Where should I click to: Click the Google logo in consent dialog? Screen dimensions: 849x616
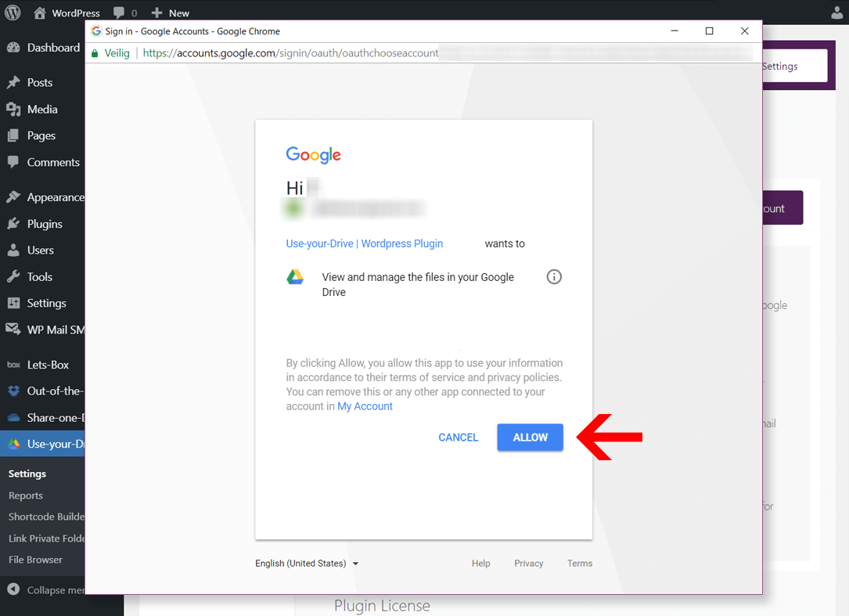[x=314, y=155]
